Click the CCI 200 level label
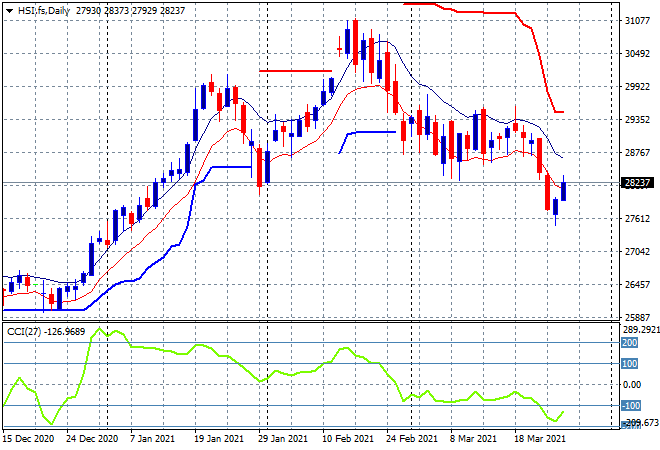 tap(630, 343)
